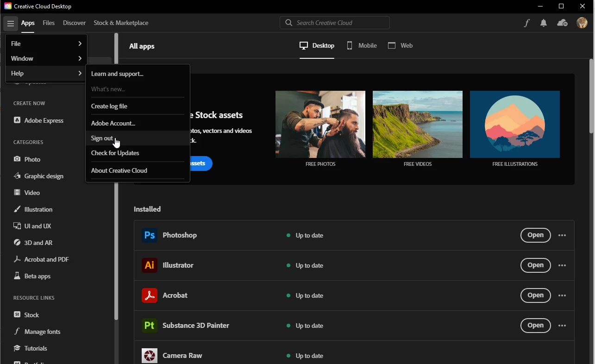This screenshot has width=595, height=364.
Task: Select the UI and UX category
Action: [x=32, y=226]
